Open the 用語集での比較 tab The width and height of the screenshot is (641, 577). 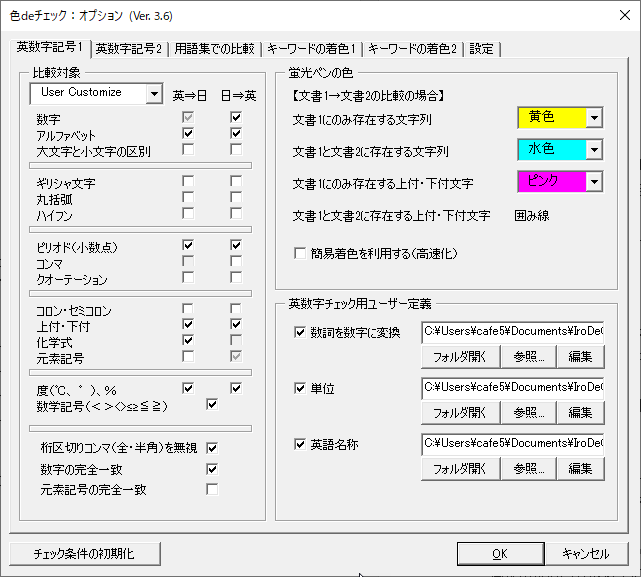point(214,48)
